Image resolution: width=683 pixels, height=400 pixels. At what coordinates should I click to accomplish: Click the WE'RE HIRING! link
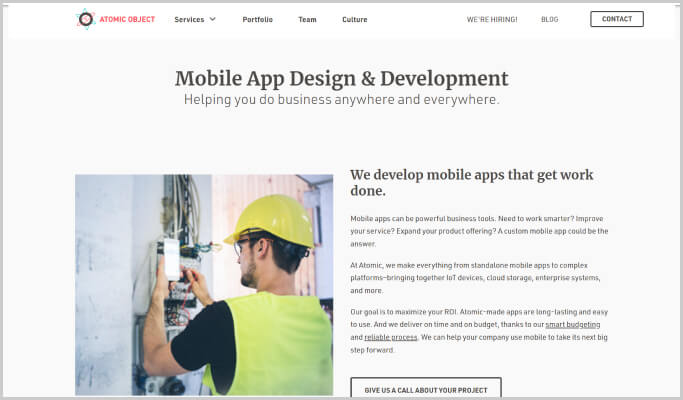(x=492, y=19)
